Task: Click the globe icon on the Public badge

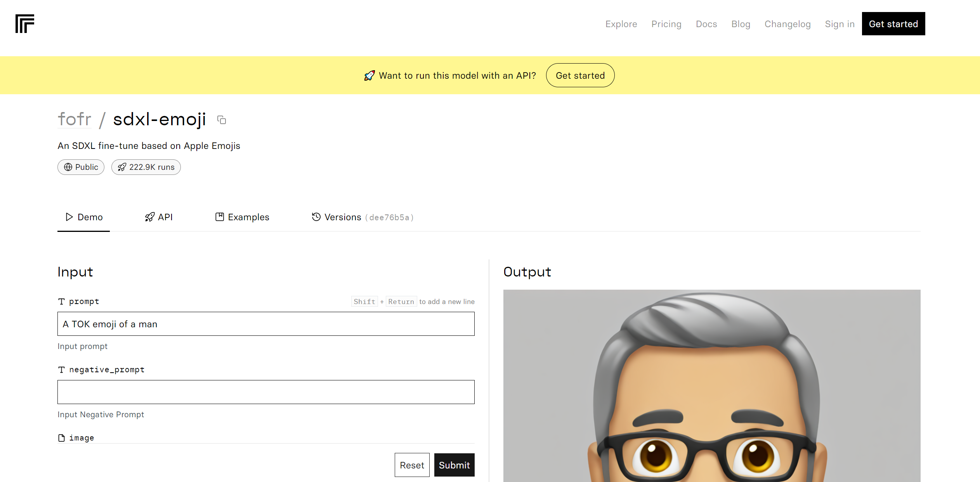Action: coord(68,167)
